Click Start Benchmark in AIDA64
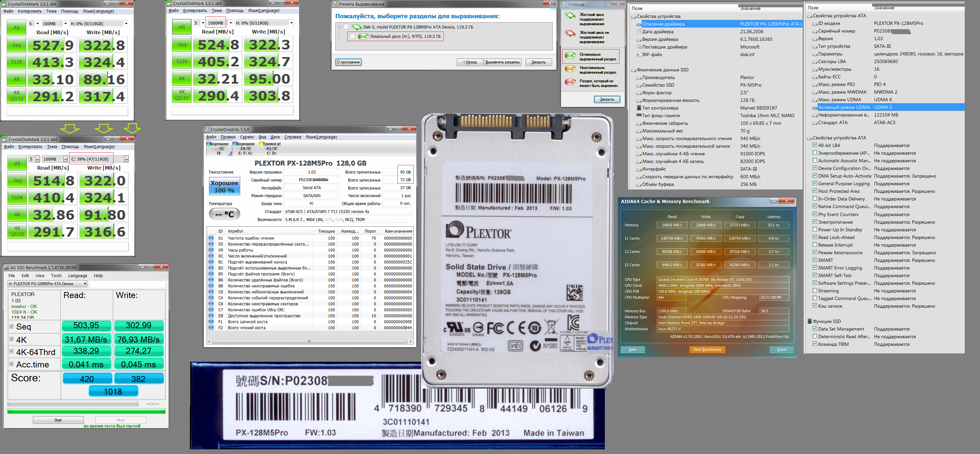 tap(707, 349)
